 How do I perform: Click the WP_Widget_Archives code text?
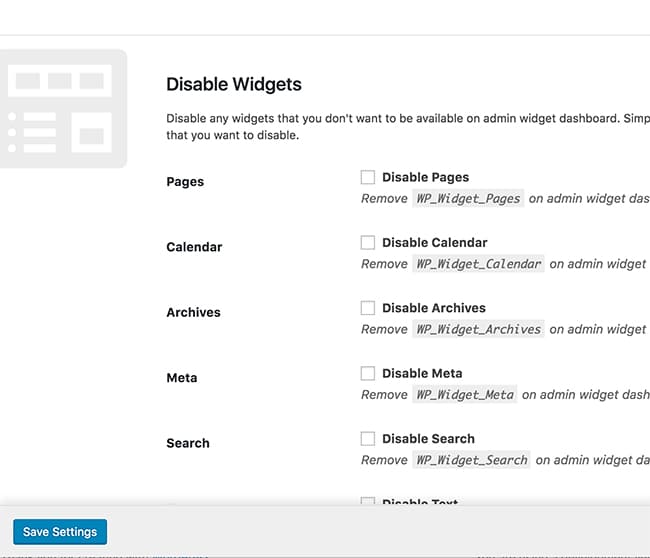click(478, 330)
